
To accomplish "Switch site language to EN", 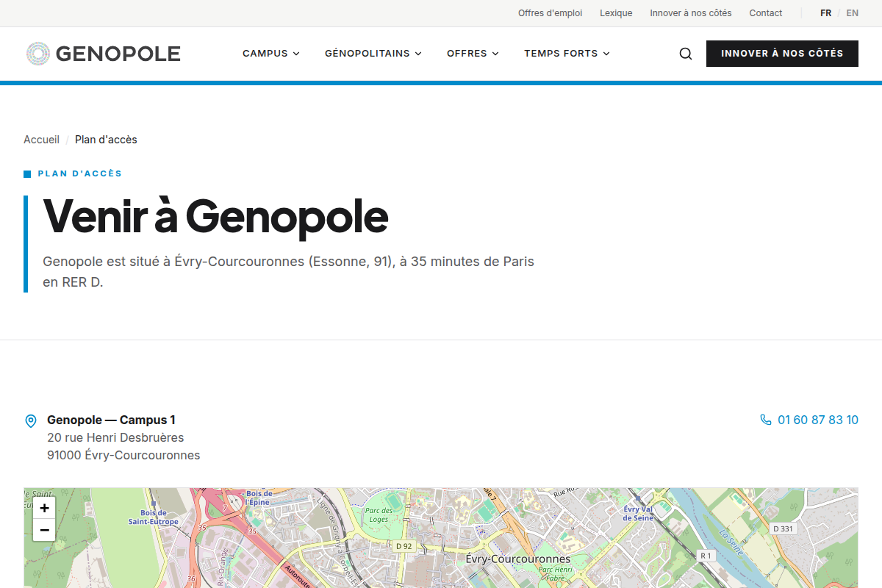I will 852,13.
